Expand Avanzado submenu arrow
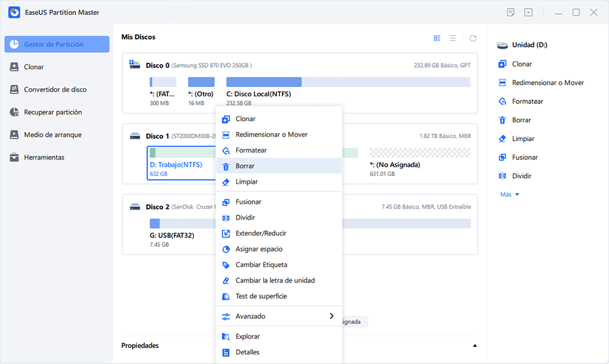 pyautogui.click(x=331, y=316)
